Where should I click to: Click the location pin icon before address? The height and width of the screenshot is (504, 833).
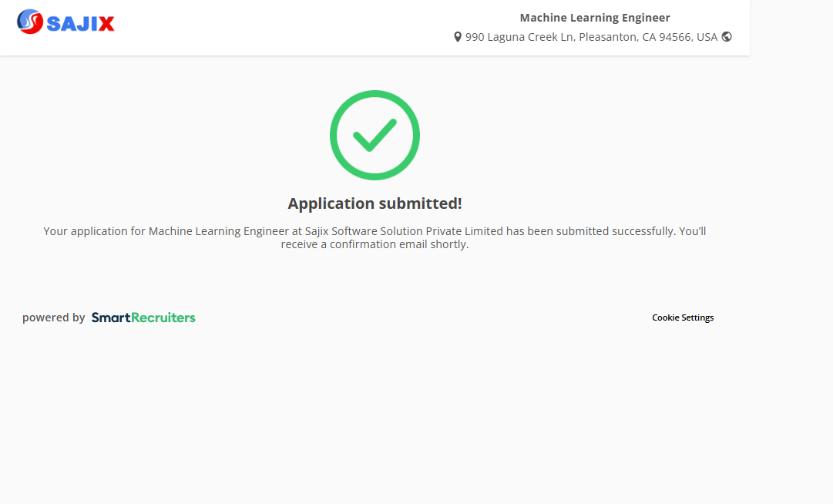click(458, 37)
